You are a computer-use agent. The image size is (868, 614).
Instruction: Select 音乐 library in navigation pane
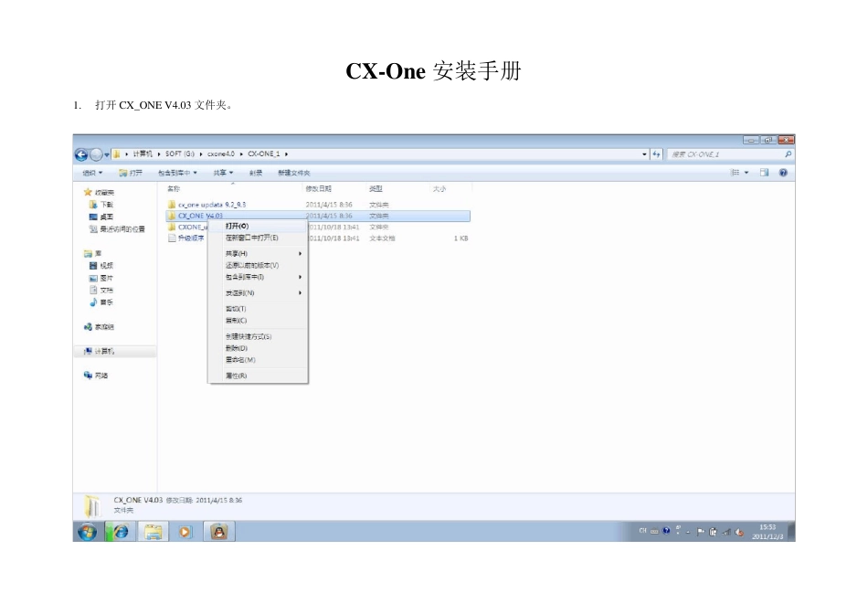coord(101,302)
